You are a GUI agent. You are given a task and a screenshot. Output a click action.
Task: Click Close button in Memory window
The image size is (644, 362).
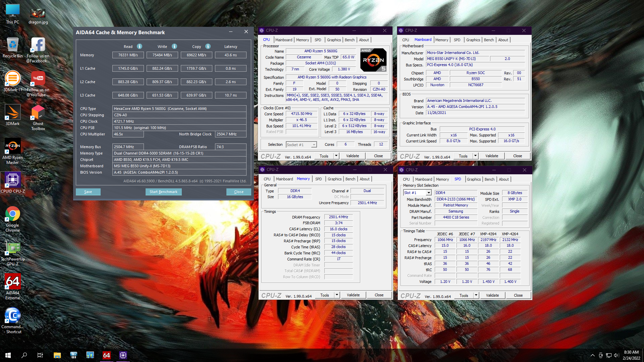379,295
